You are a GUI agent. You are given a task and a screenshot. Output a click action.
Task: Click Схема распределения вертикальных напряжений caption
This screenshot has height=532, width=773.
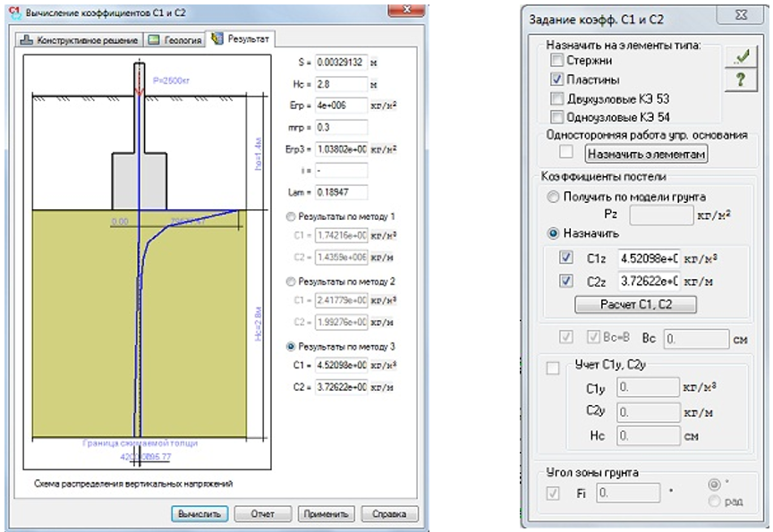[133, 484]
